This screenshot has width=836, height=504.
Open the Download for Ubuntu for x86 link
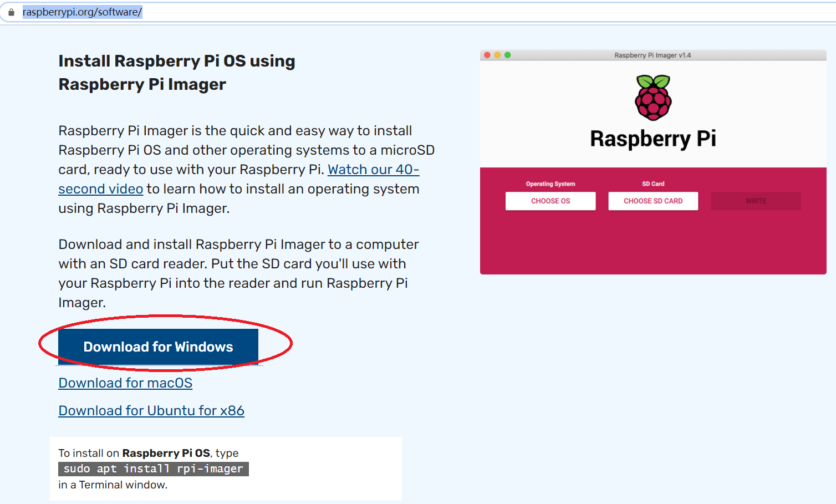click(x=151, y=410)
